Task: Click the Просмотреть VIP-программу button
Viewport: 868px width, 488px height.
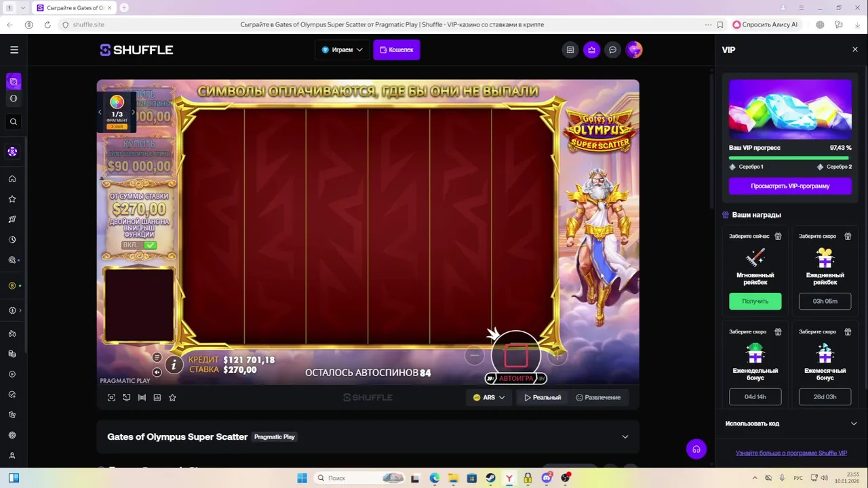Action: pyautogui.click(x=790, y=186)
